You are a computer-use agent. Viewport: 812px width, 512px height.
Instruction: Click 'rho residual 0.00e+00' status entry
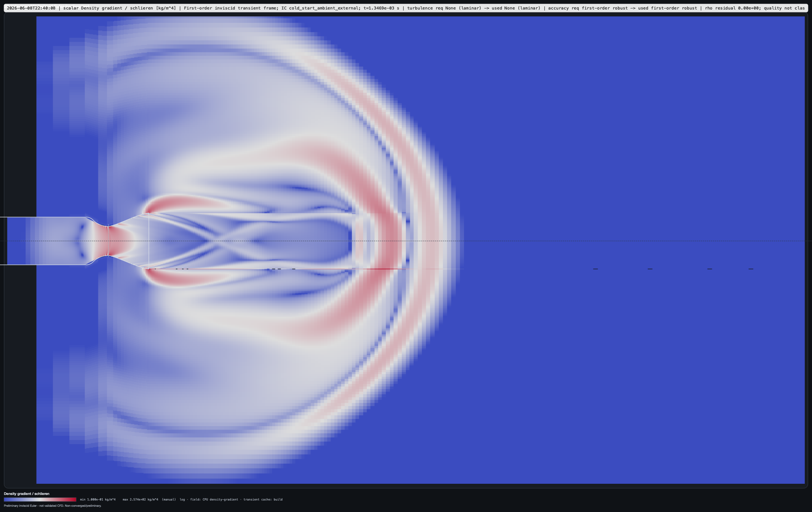pos(733,8)
